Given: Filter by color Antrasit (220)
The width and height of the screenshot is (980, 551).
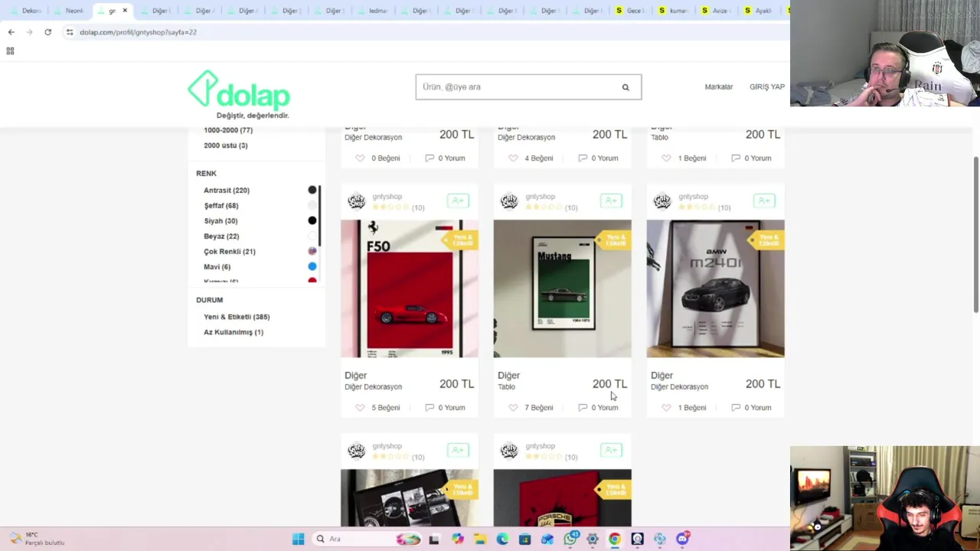Looking at the screenshot, I should point(227,191).
